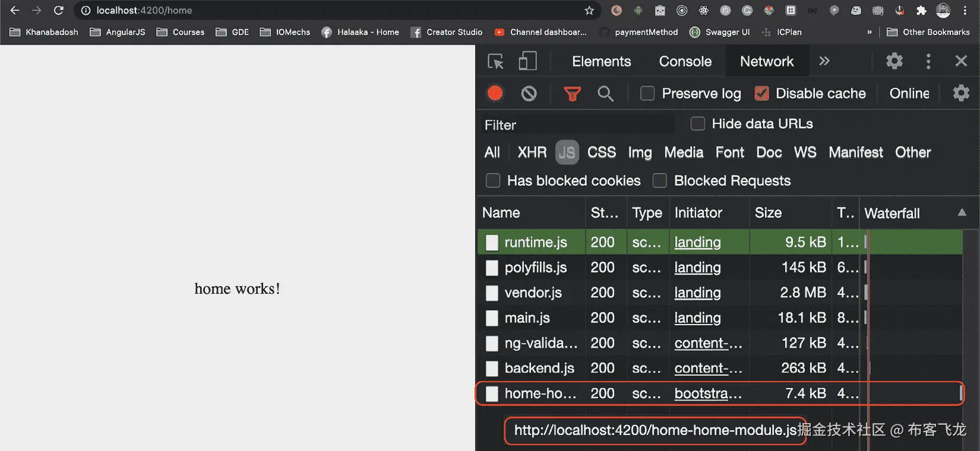Viewport: 980px width, 451px height.
Task: Sort requests by Size column
Action: [x=791, y=213]
